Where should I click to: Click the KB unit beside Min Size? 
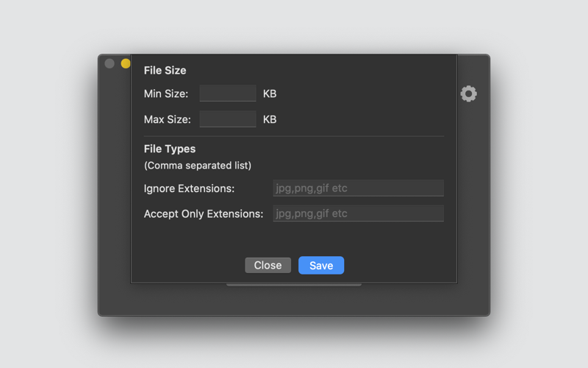[270, 93]
